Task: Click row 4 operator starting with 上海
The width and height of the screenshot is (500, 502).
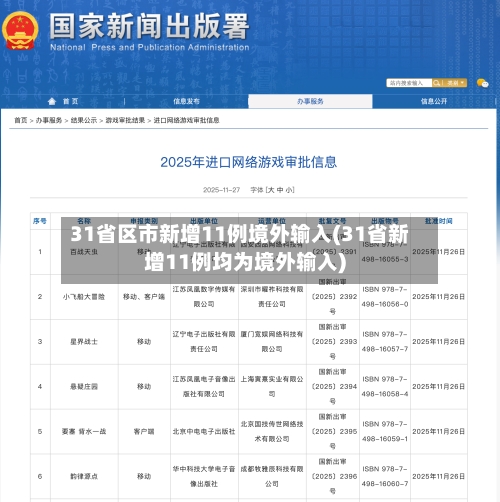Action: (x=272, y=387)
